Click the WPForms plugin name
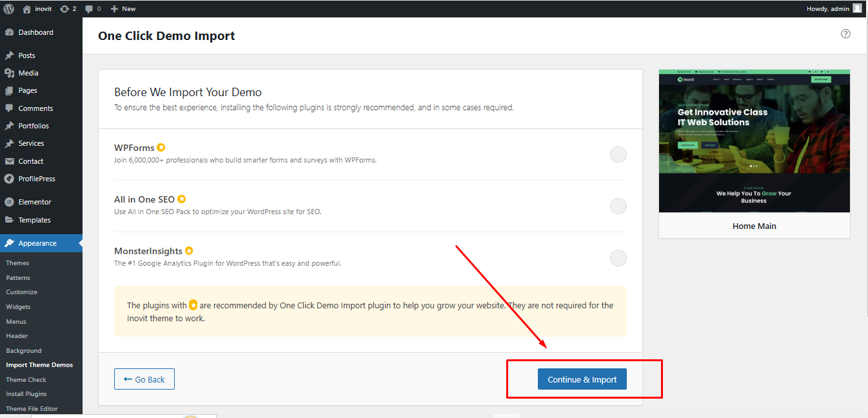This screenshot has height=418, width=868. tap(134, 148)
